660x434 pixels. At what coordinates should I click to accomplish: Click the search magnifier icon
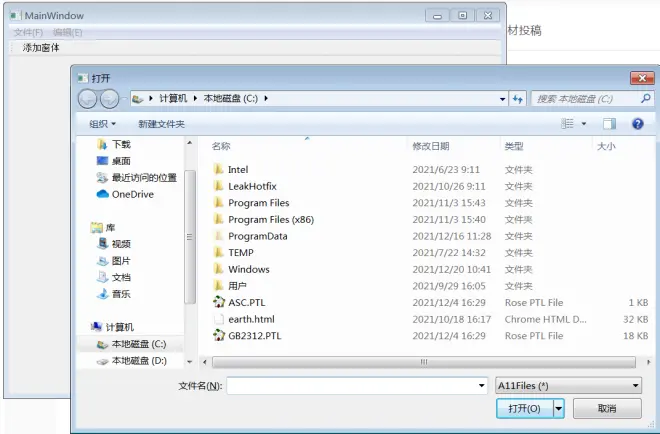click(x=645, y=99)
